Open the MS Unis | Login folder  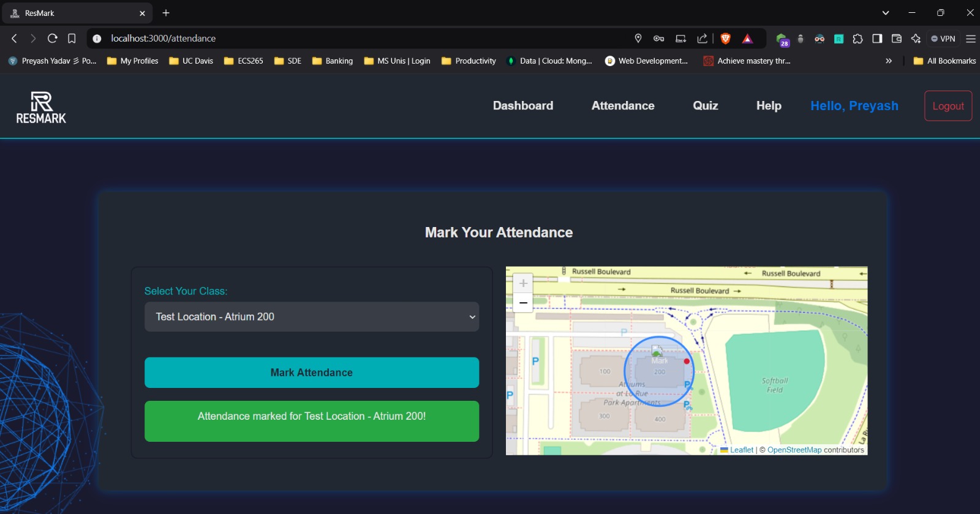pos(397,61)
